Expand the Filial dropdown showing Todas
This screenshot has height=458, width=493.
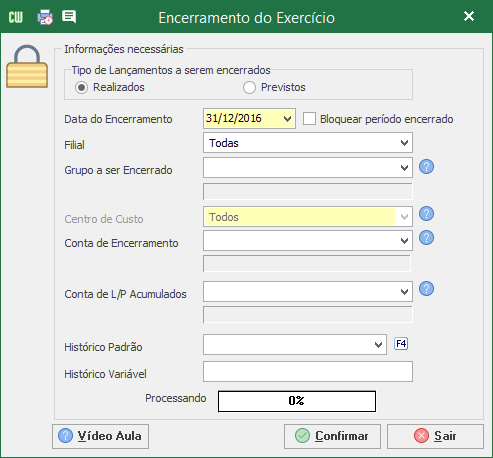308,143
